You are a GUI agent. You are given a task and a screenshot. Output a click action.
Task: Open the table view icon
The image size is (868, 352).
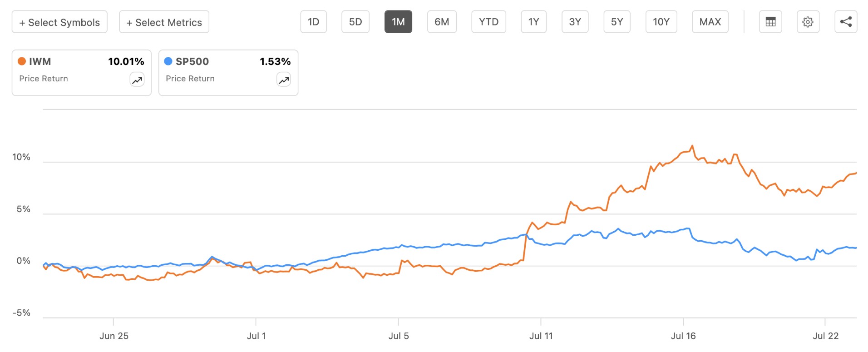click(x=770, y=22)
